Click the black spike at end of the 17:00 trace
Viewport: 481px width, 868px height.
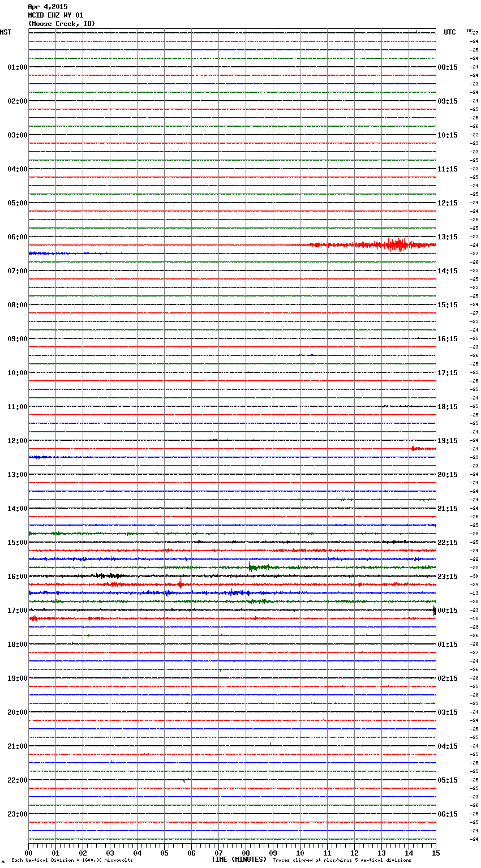[x=434, y=611]
